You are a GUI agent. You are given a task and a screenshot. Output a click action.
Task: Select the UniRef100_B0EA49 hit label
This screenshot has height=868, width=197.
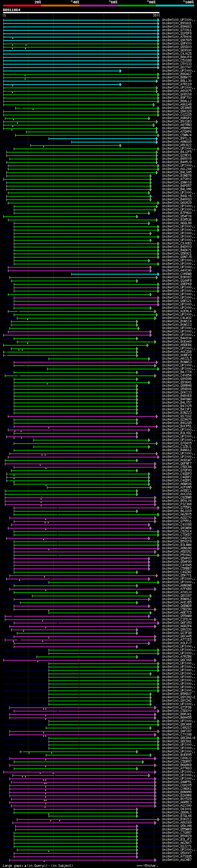tap(177, 341)
